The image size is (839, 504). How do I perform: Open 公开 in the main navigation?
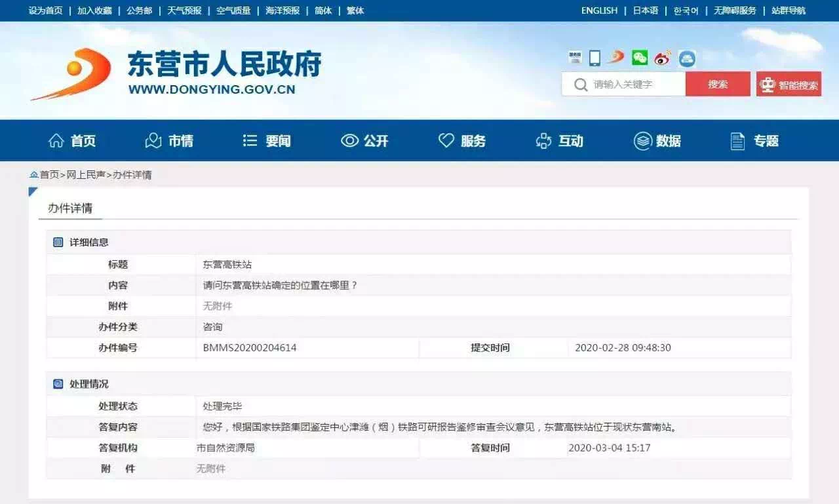pyautogui.click(x=376, y=141)
